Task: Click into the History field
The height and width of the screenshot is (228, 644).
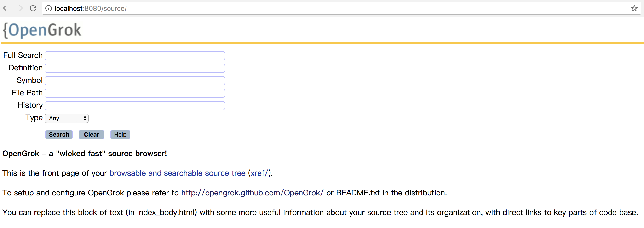Action: (135, 106)
